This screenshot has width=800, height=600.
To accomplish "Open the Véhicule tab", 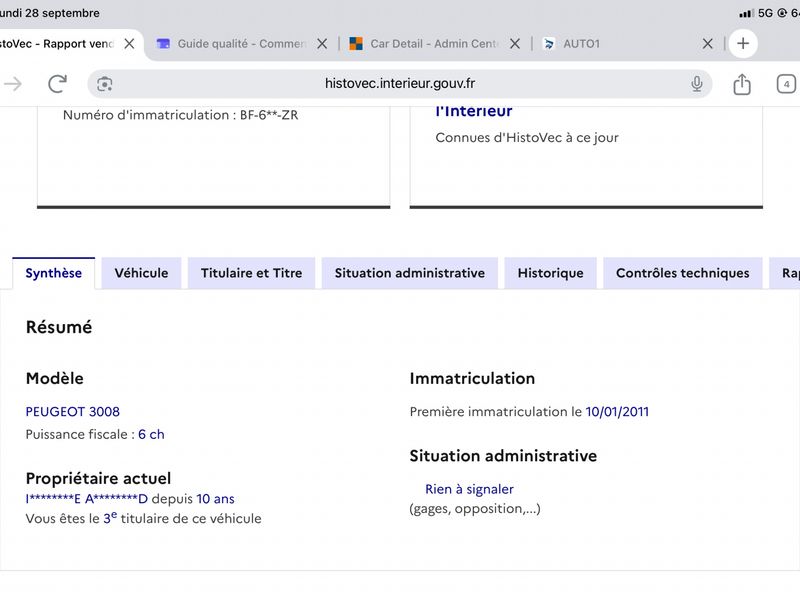I will point(141,273).
